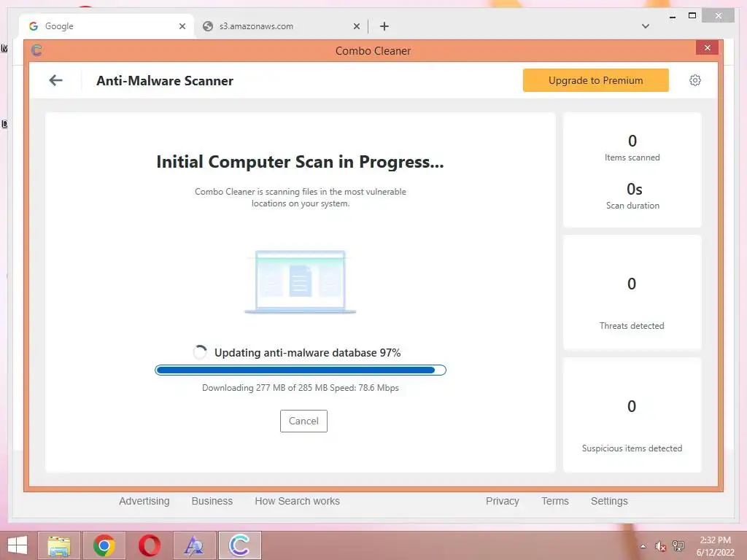Open the blue letter A taskbar app
Image resolution: width=747 pixels, height=560 pixels.
point(194,545)
